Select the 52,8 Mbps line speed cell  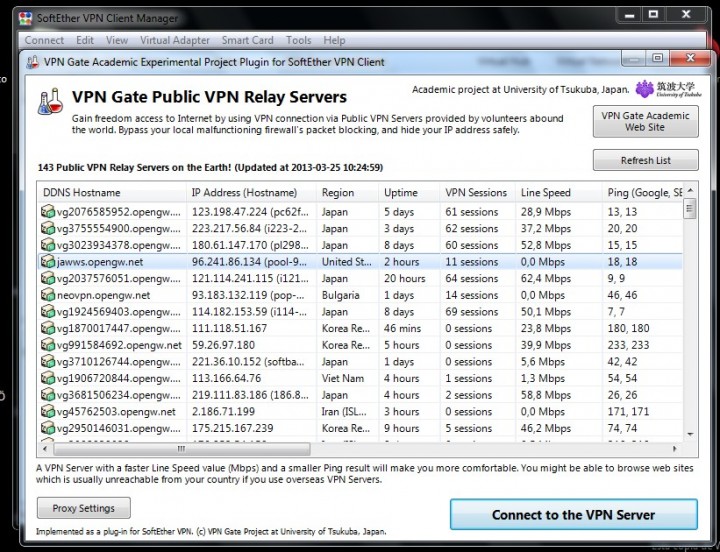point(546,245)
